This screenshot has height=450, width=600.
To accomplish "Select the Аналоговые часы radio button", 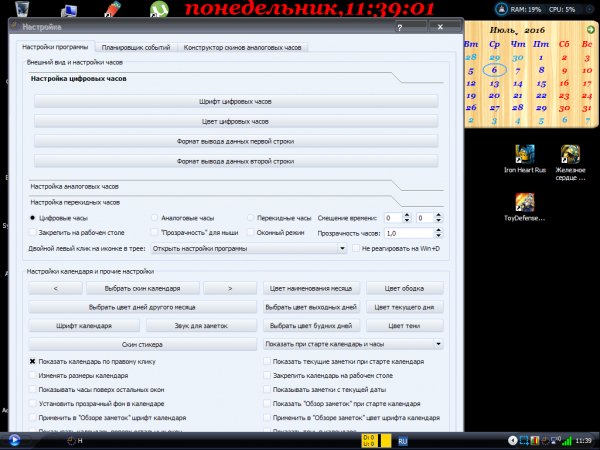I will (x=154, y=218).
